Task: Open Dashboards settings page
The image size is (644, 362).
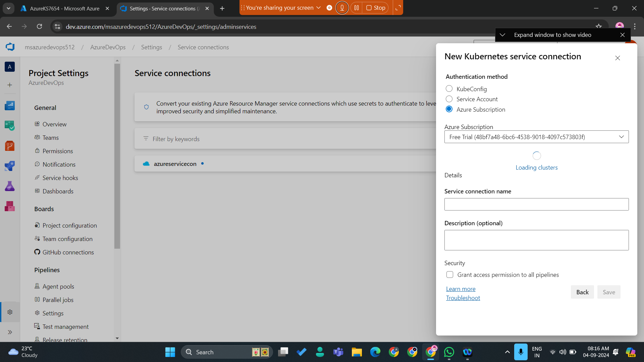Action: click(x=58, y=191)
